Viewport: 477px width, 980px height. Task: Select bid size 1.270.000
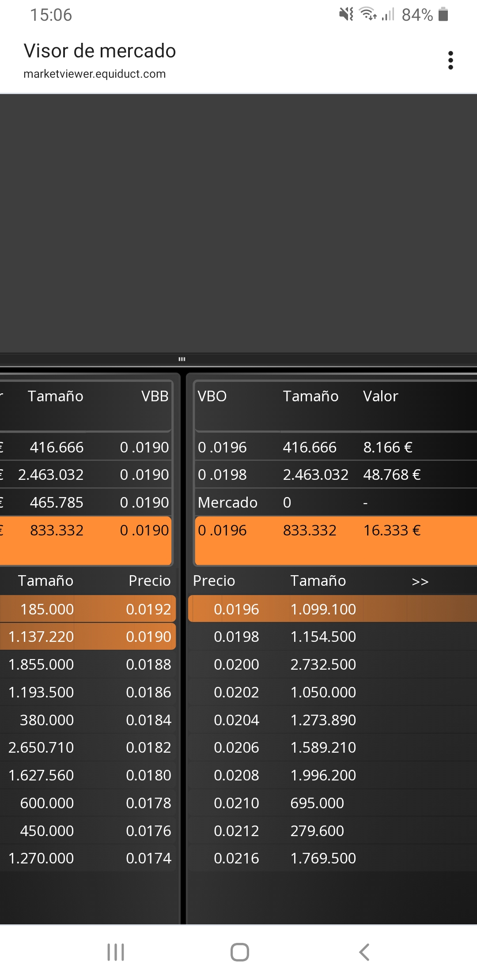(x=41, y=858)
